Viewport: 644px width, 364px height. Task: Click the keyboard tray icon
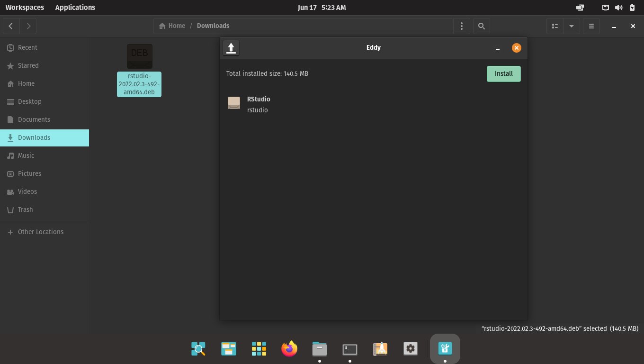click(606, 8)
